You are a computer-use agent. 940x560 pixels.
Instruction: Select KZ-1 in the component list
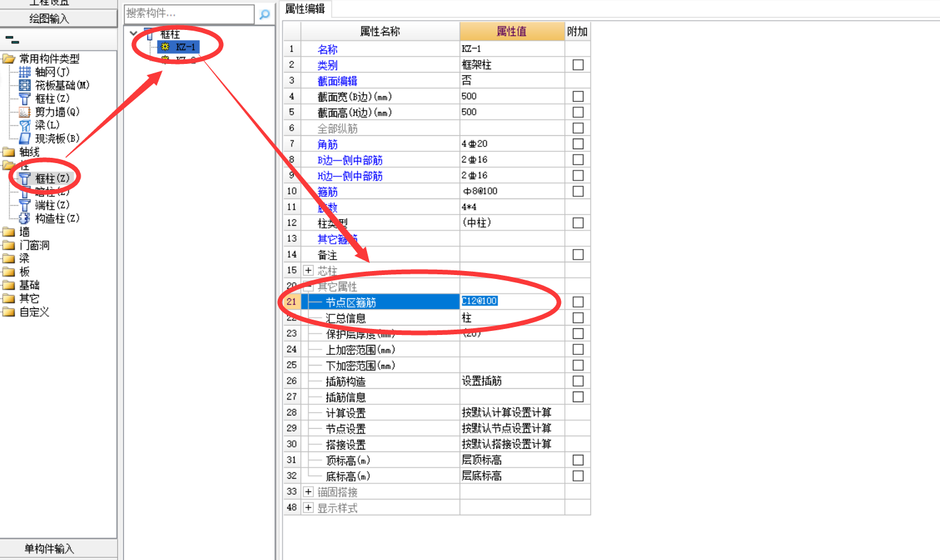[x=186, y=47]
